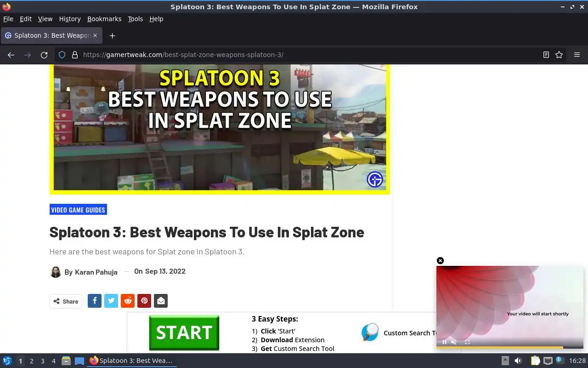
Task: Make the floating video fullscreen
Action: tap(467, 342)
